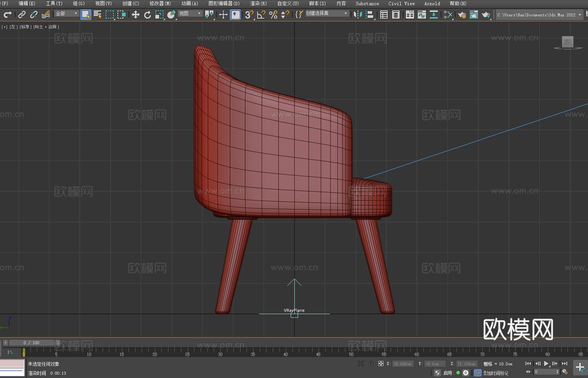Open reference coordinate 视图 dropdown
This screenshot has width=588, height=378.
[190, 13]
